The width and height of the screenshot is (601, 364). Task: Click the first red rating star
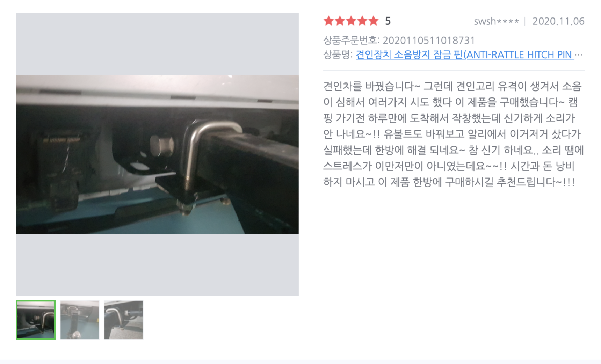tap(328, 21)
